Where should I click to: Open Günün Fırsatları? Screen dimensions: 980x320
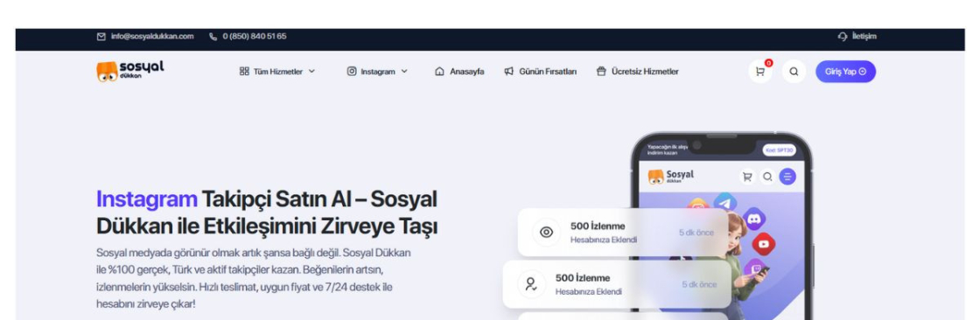541,72
